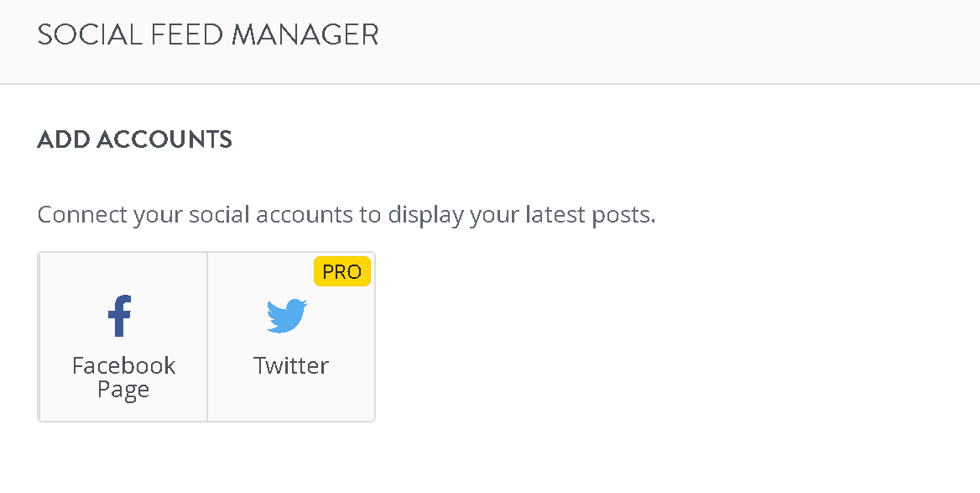
Task: Click the Add Accounts heading
Action: coord(134,139)
